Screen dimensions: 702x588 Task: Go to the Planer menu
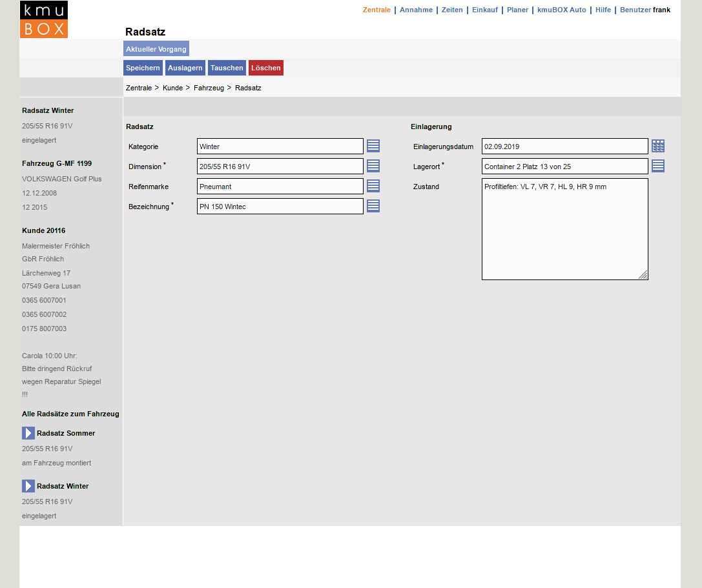[x=517, y=10]
